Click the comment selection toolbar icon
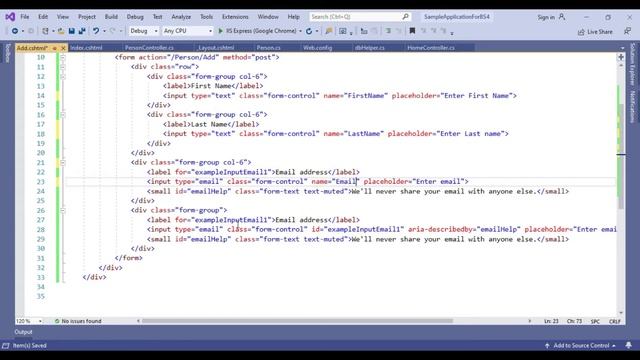The width and height of the screenshot is (640, 360). pos(388,31)
